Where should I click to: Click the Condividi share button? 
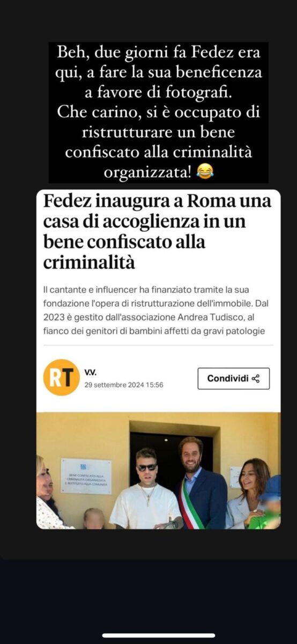coord(233,378)
